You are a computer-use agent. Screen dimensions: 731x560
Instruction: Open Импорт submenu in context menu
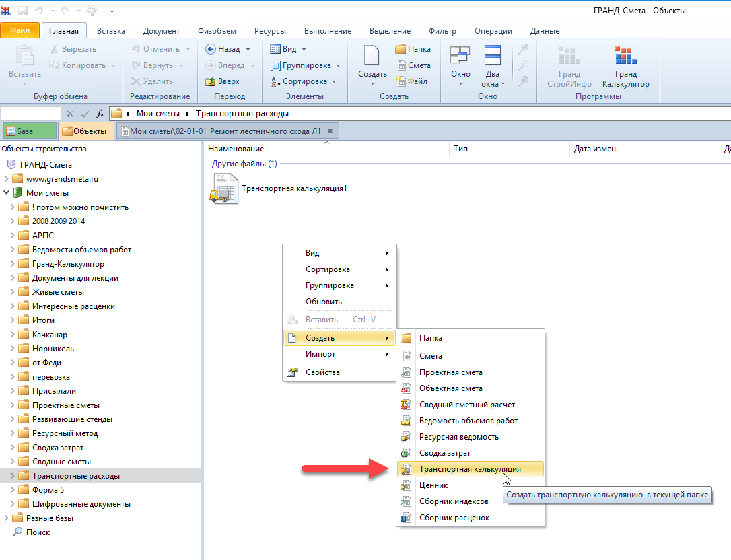tap(339, 354)
